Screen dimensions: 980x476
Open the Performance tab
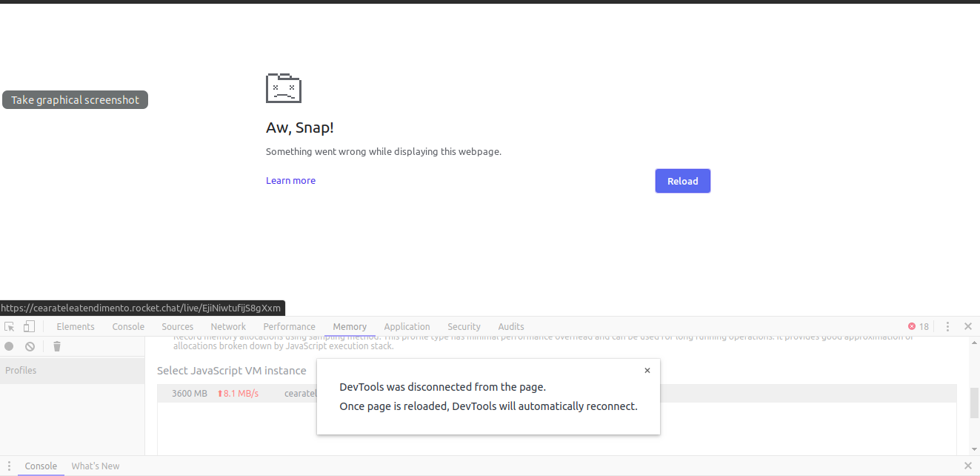289,326
